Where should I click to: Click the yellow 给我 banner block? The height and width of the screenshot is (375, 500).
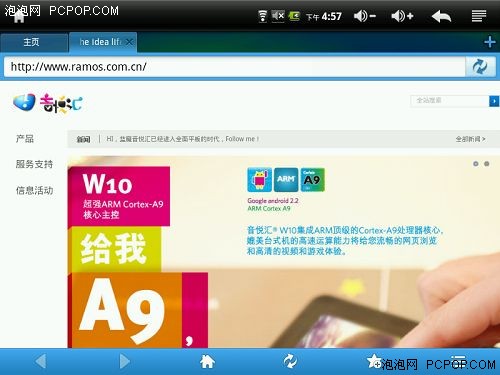click(115, 249)
